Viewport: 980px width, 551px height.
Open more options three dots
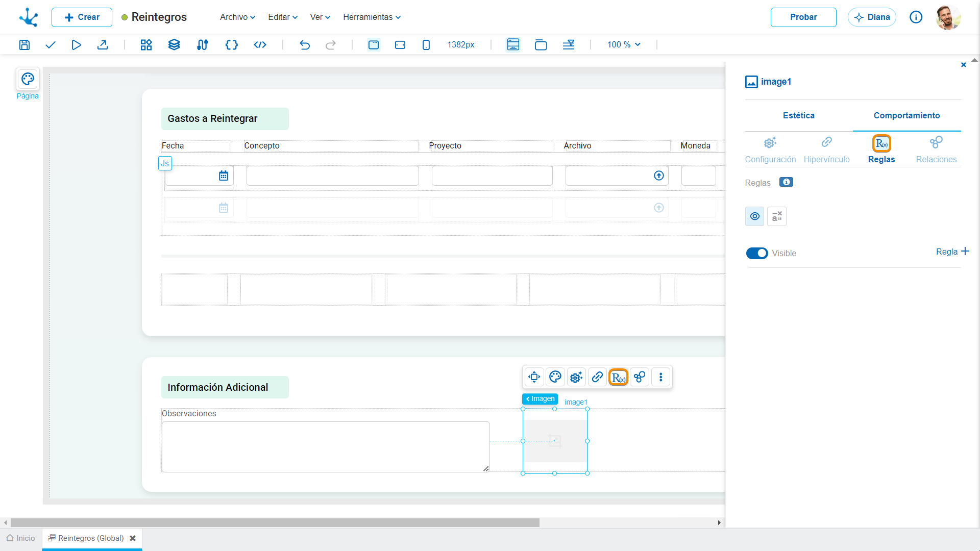[x=661, y=377]
